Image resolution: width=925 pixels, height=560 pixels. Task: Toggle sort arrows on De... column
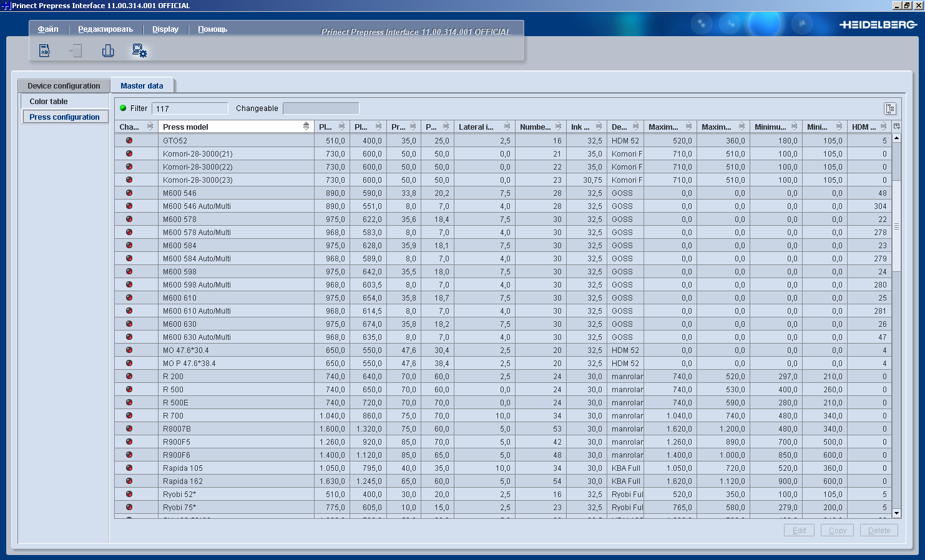635,127
